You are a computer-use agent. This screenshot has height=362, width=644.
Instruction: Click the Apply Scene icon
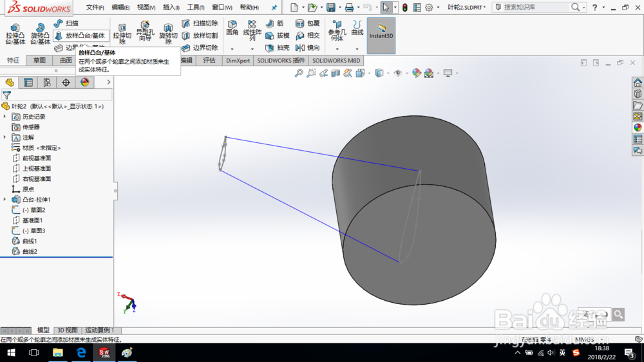click(x=429, y=73)
